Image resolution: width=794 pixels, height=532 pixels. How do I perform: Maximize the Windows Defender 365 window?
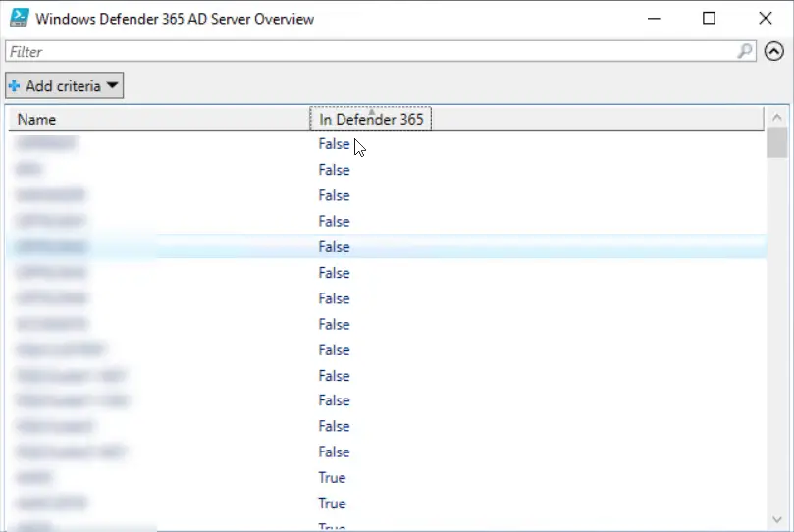coord(709,19)
